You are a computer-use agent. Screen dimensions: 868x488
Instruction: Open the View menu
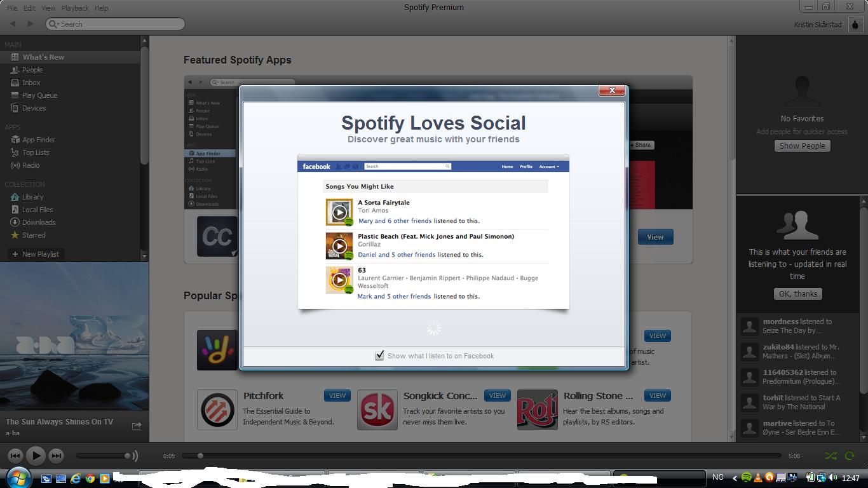48,8
